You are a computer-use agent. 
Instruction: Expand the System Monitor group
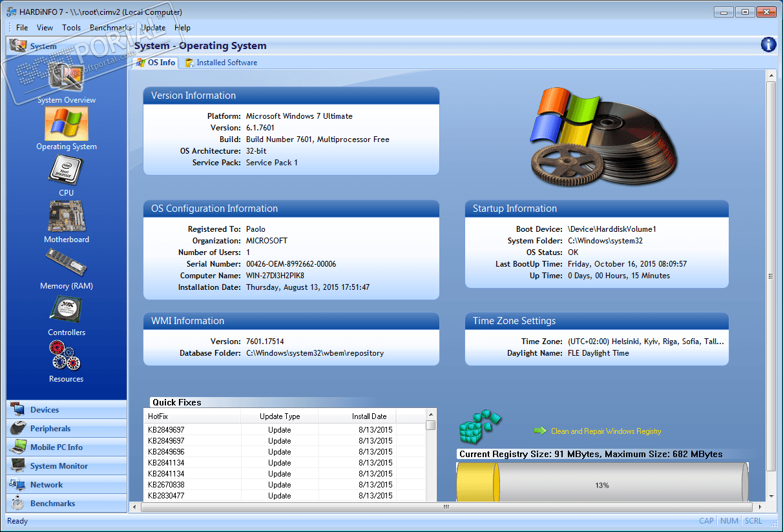[67, 466]
